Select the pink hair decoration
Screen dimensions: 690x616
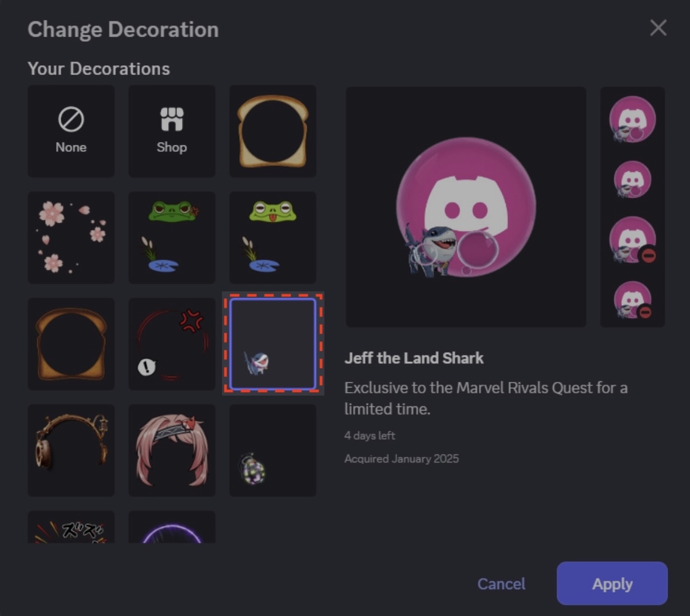point(171,450)
